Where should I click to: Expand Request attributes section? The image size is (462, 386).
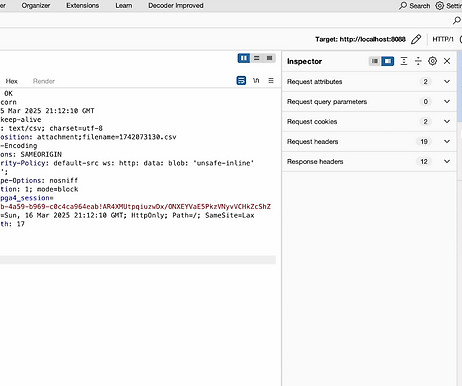pos(369,82)
